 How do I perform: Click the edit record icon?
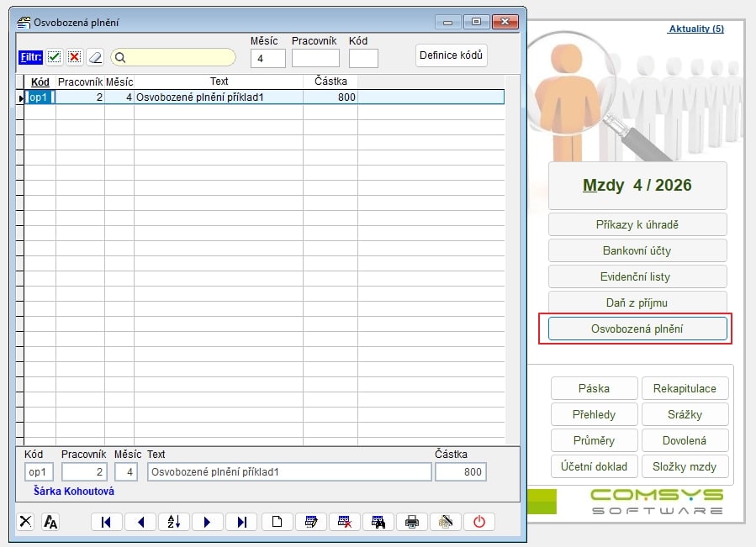(x=310, y=522)
